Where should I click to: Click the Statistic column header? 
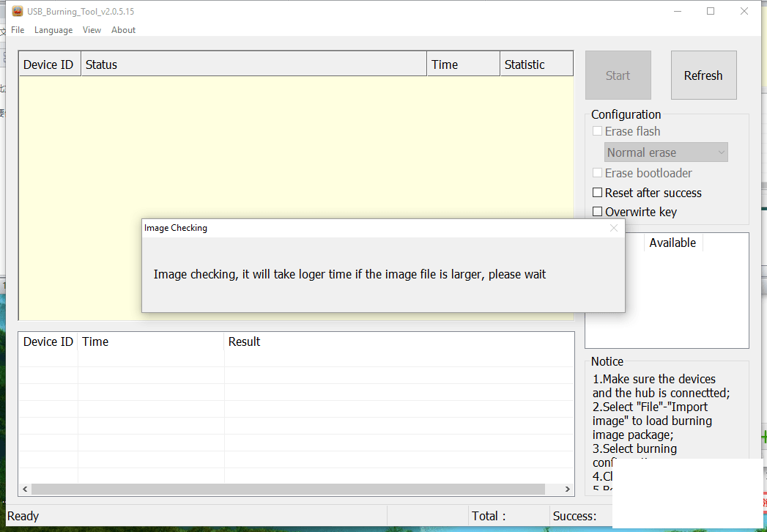tap(536, 64)
